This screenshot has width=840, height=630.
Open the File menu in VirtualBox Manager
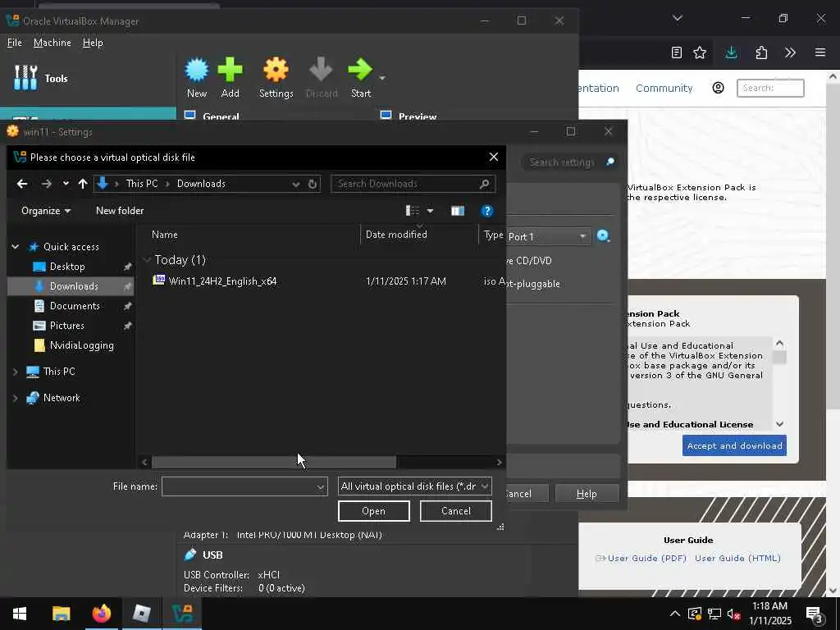pyautogui.click(x=15, y=43)
